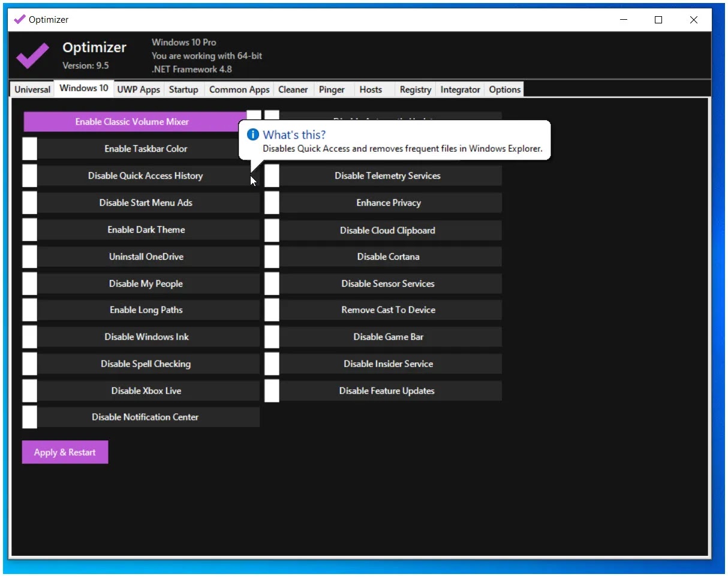Click the Optimizer purple checkmark logo
The width and height of the screenshot is (728, 577).
pyautogui.click(x=32, y=56)
